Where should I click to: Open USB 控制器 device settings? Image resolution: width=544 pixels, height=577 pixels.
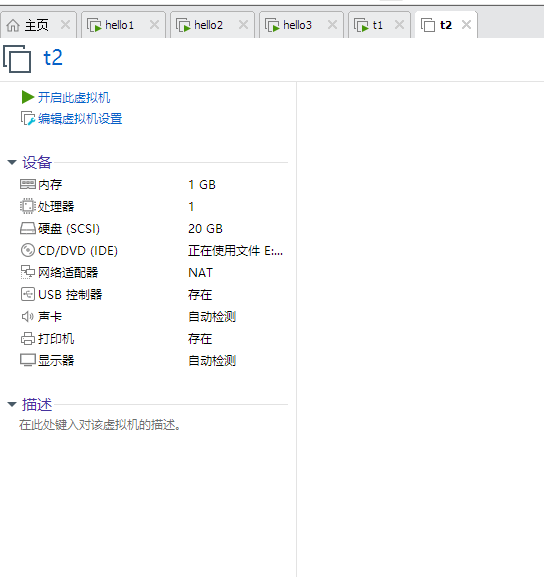click(70, 294)
